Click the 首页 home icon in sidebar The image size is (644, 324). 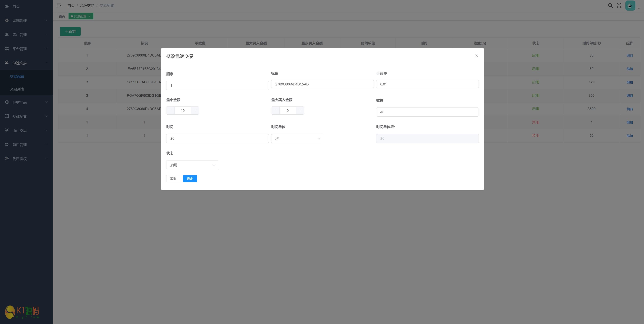pos(7,6)
